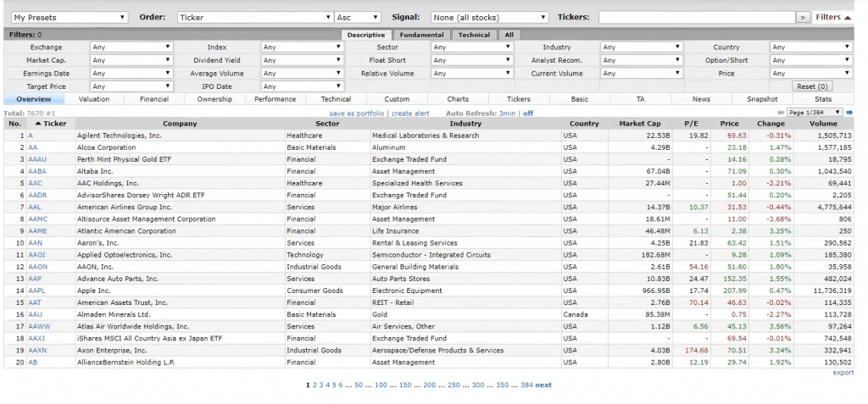Click save as portfolio link
868x404 pixels.
pos(357,113)
